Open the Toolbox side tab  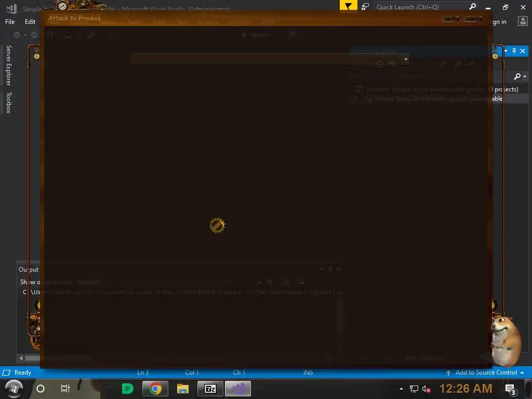(x=9, y=102)
